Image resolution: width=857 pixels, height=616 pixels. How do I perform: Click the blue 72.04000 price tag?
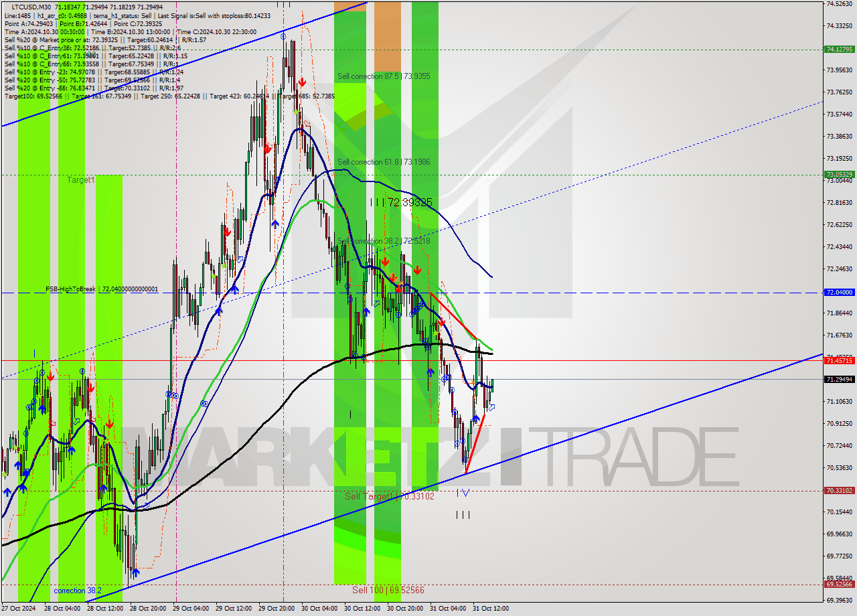[x=840, y=293]
